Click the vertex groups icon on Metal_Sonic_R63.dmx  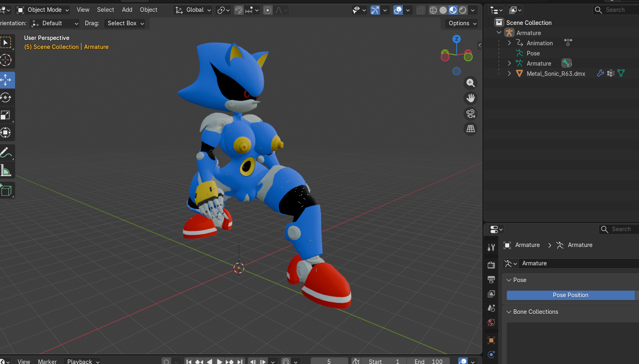point(611,73)
